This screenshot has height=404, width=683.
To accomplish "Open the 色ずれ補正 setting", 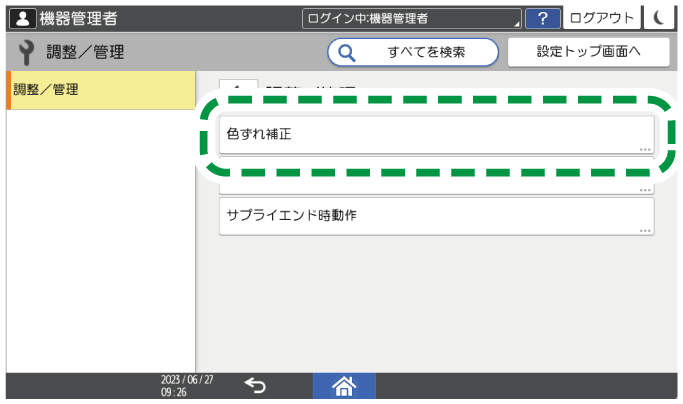I will (x=436, y=135).
